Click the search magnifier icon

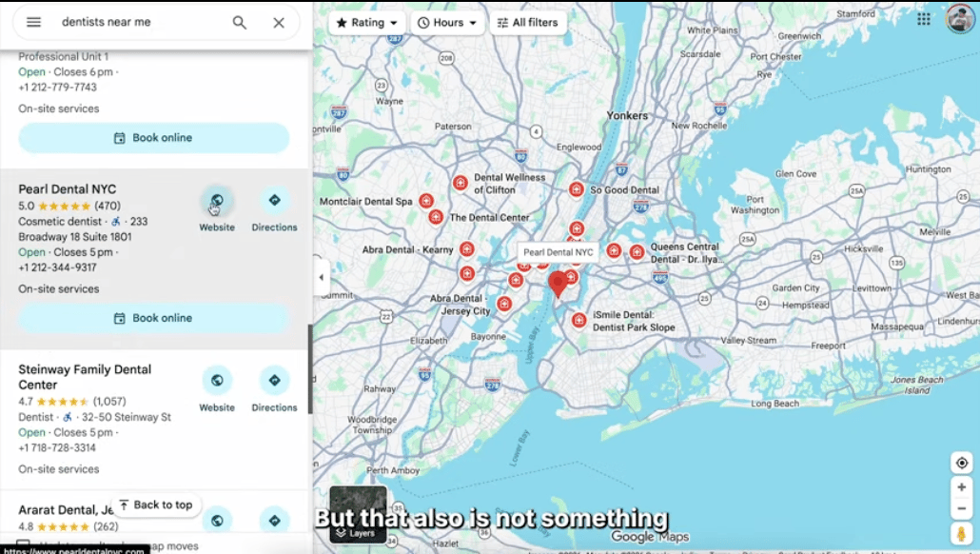pos(240,23)
